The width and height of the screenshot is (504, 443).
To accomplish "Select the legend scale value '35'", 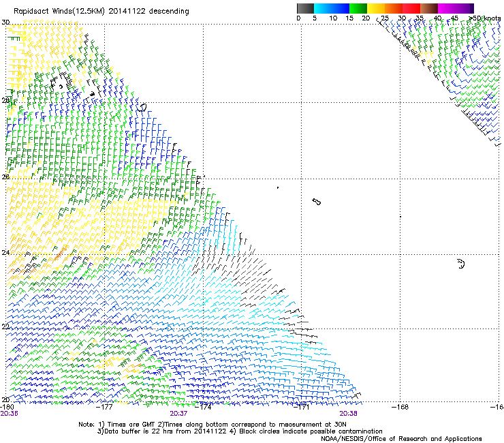I will pyautogui.click(x=420, y=18).
